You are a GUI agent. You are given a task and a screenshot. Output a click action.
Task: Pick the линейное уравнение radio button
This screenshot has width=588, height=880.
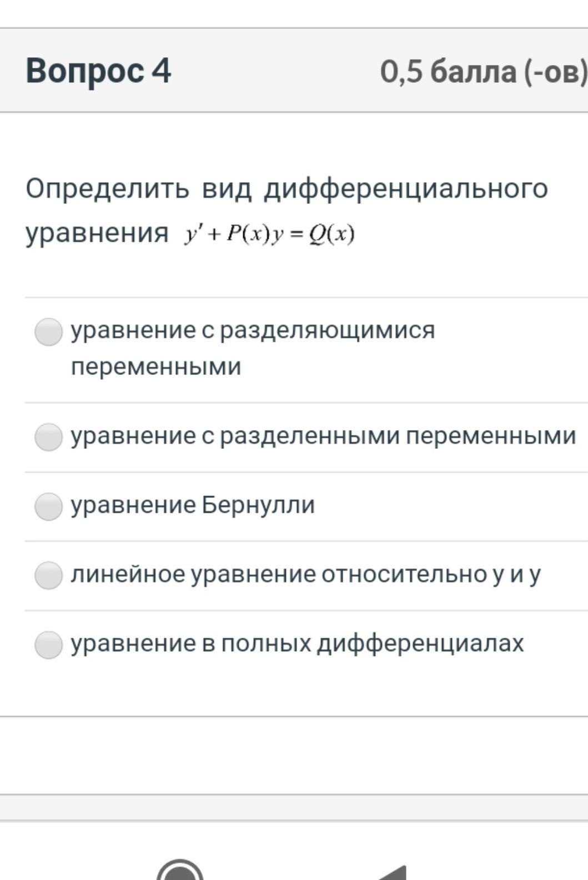(x=48, y=575)
